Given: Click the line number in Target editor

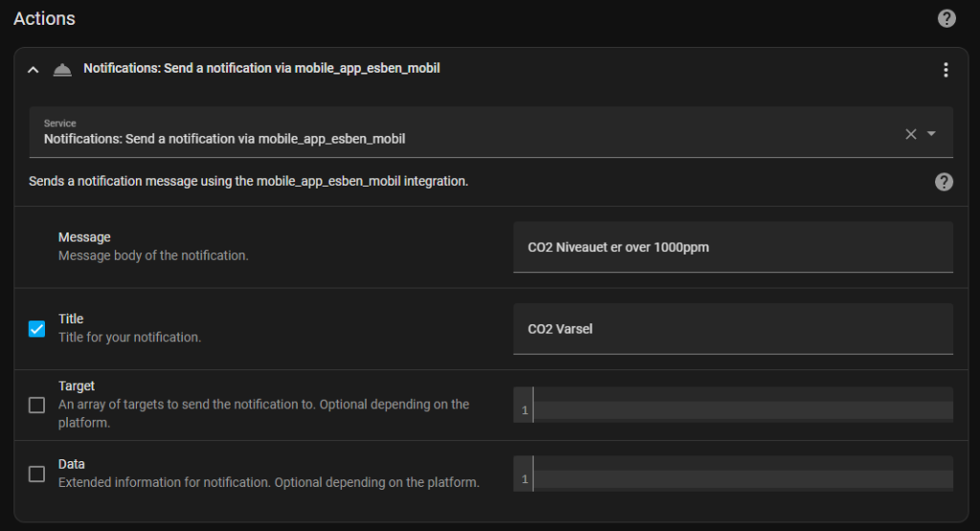Looking at the screenshot, I should [524, 411].
